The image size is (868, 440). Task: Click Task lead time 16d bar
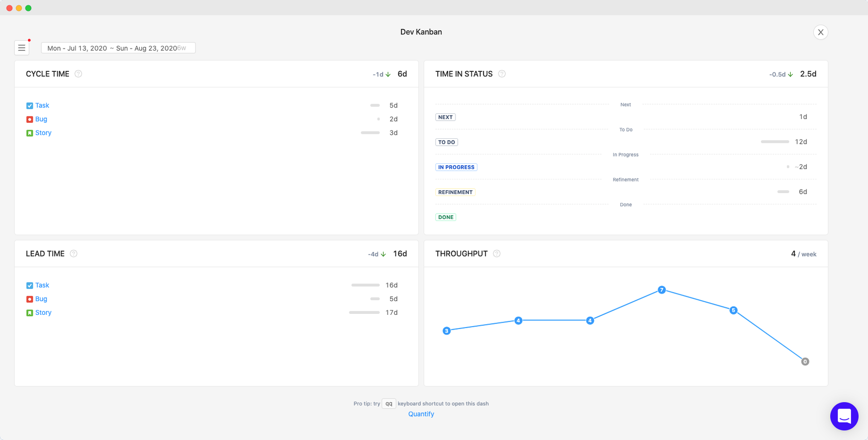point(366,285)
